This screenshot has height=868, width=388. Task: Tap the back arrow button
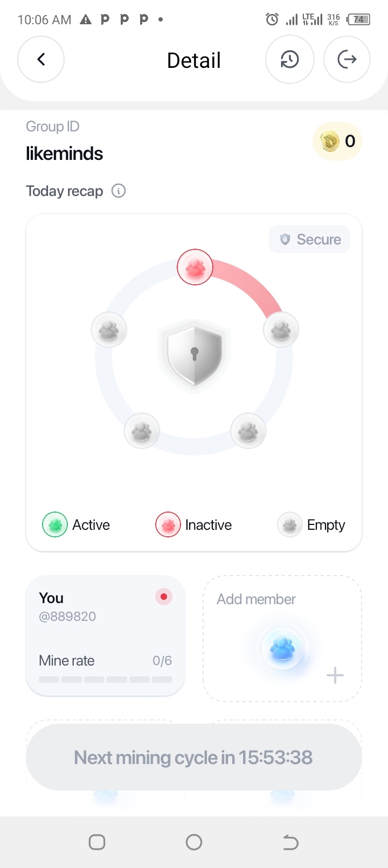(x=41, y=59)
